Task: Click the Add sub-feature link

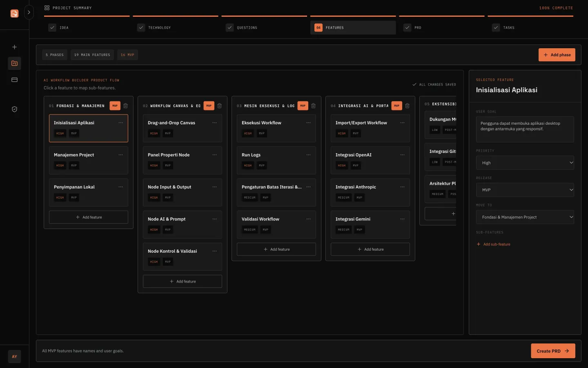Action: [494, 244]
